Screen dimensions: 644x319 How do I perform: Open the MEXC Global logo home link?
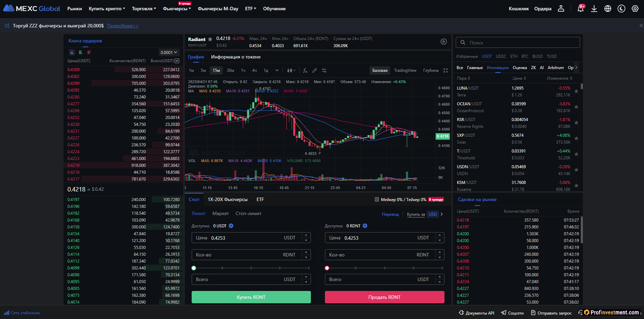coord(32,9)
